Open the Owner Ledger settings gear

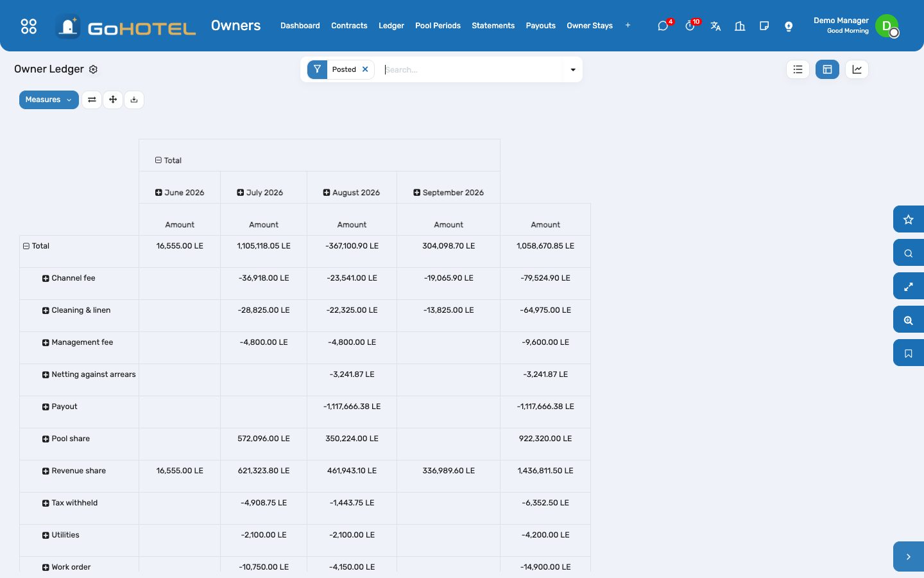[93, 69]
